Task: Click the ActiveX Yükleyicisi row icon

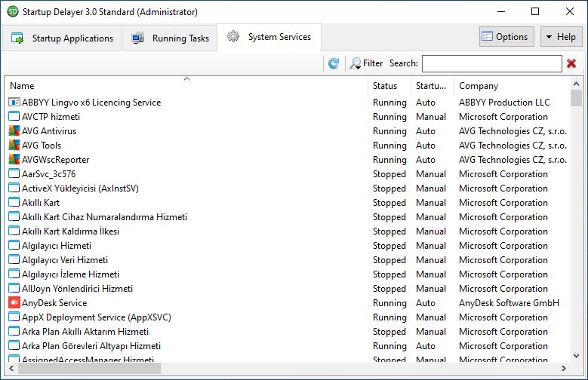Action: [14, 188]
